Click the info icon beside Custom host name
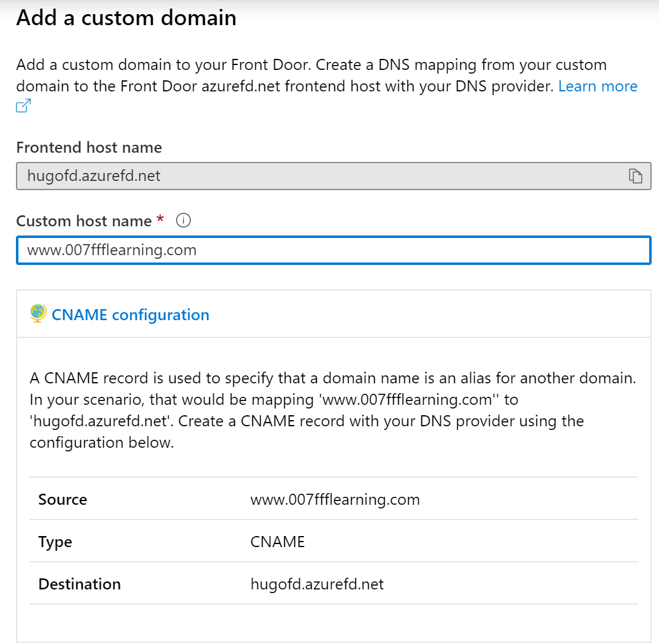Viewport: 659px width, 644px height. click(x=183, y=221)
